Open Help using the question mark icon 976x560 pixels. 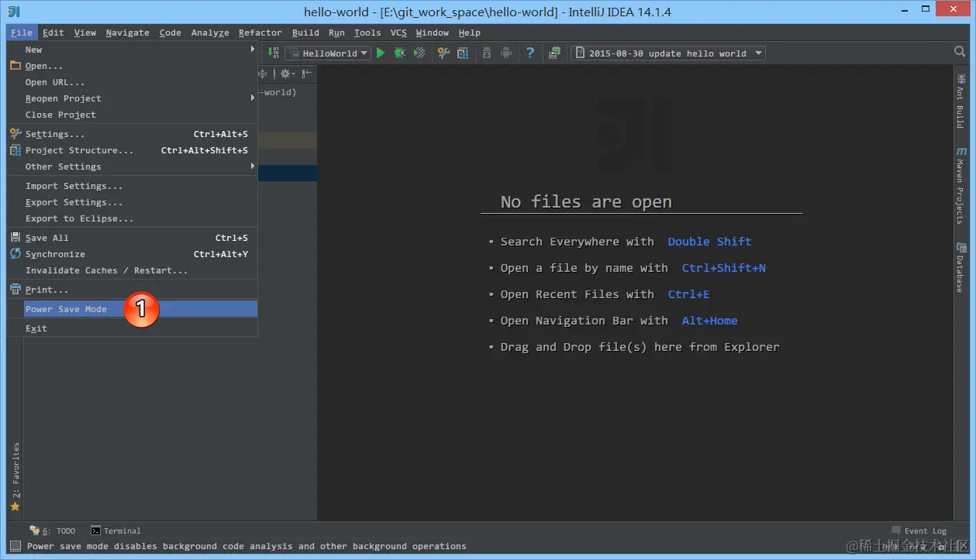coord(530,53)
